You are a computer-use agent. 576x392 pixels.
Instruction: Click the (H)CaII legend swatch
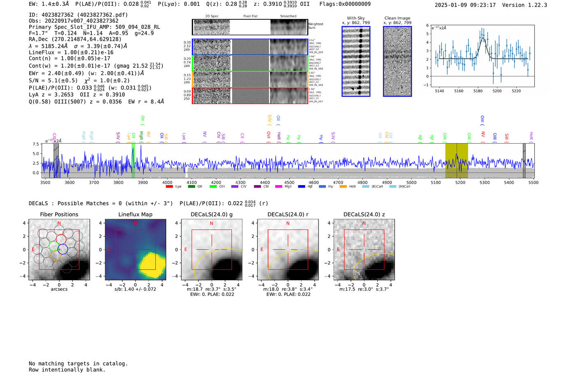point(393,187)
